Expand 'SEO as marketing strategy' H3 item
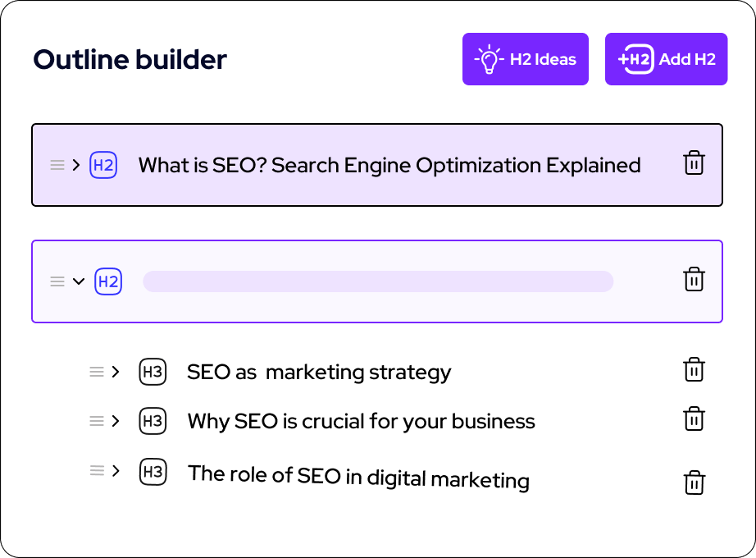Image resolution: width=756 pixels, height=558 pixels. (x=116, y=372)
